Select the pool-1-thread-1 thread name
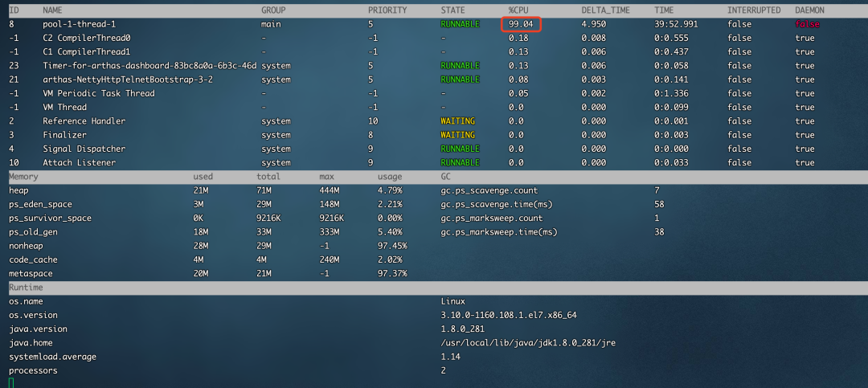This screenshot has width=868, height=388. tap(79, 24)
